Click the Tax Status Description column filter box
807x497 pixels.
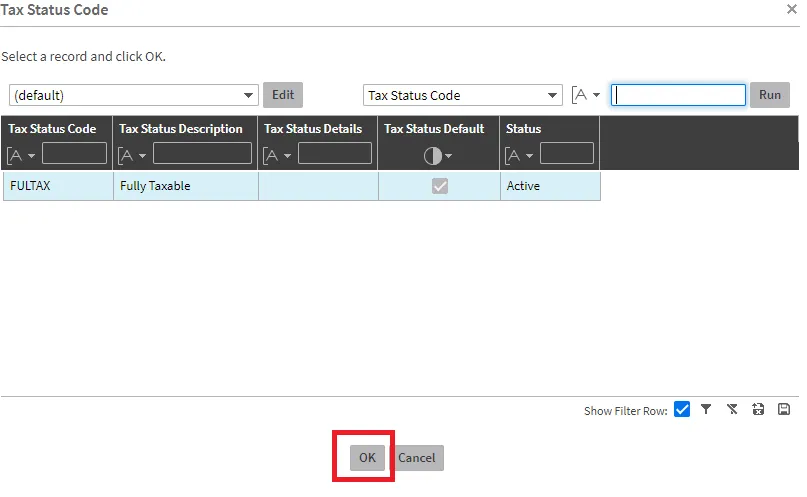pyautogui.click(x=202, y=153)
